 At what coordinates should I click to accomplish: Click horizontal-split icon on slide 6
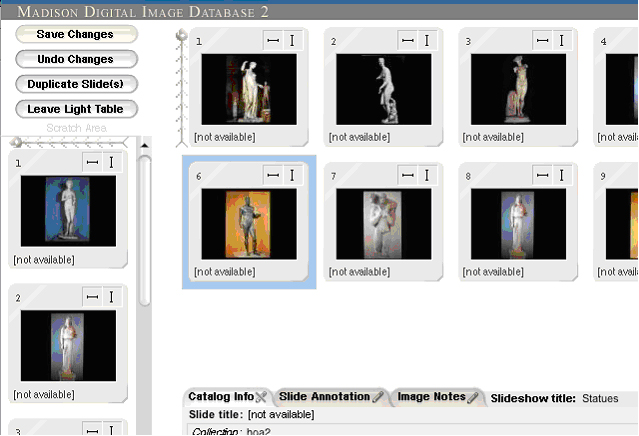point(273,175)
